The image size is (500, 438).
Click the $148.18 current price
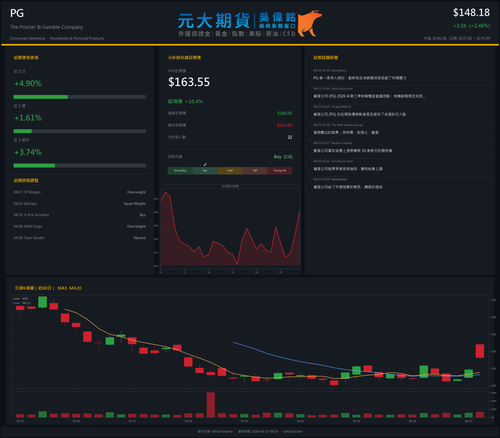tap(471, 13)
